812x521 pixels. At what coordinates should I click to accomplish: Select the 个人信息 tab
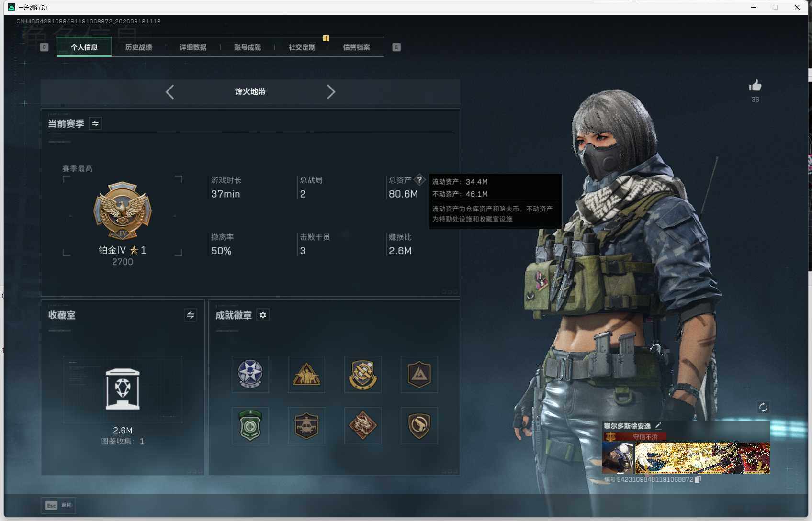click(84, 47)
